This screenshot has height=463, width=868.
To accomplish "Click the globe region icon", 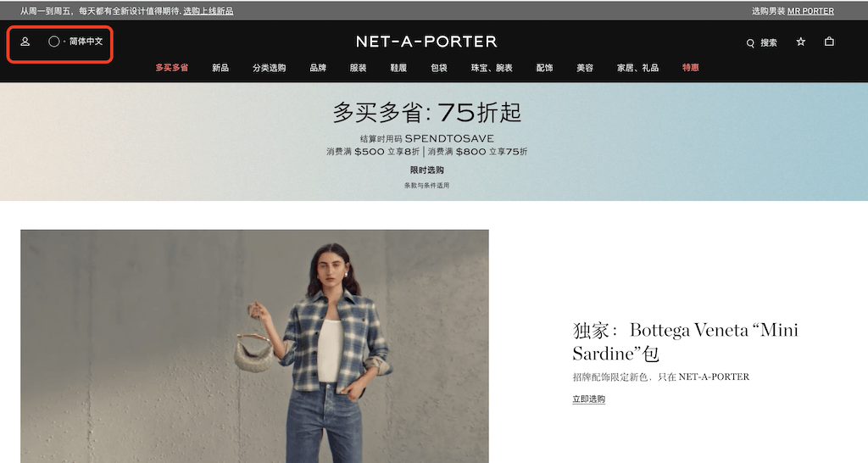I will [53, 42].
